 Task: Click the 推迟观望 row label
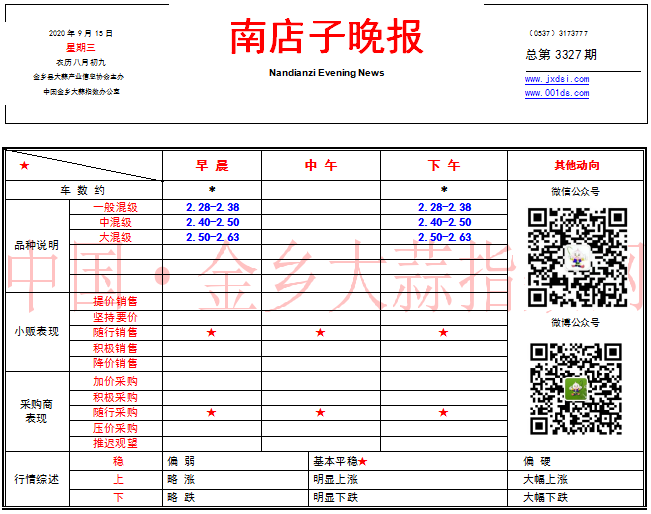[115, 443]
